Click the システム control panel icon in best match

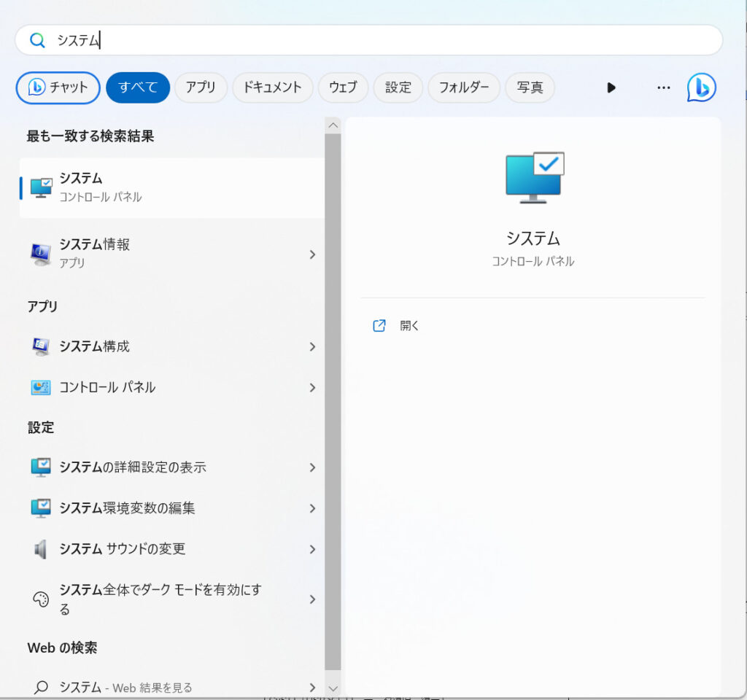pyautogui.click(x=41, y=187)
